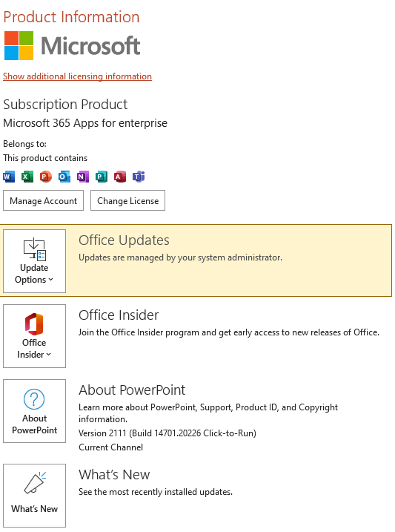Open Show additional licensing information link
This screenshot has height=532, width=395.
(77, 76)
